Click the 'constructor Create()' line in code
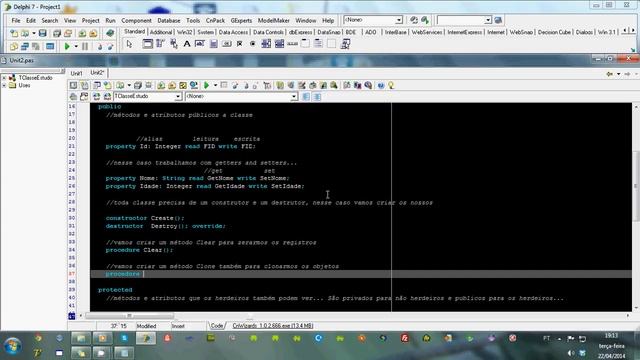The width and height of the screenshot is (640, 360). coord(145,218)
